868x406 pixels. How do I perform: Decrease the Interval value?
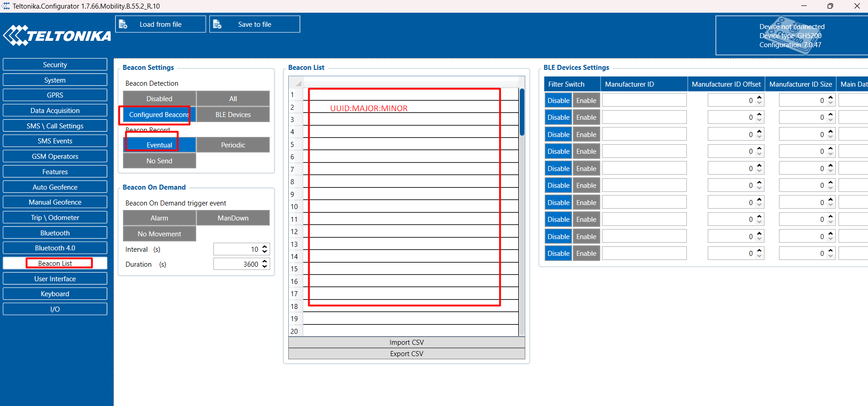click(265, 252)
